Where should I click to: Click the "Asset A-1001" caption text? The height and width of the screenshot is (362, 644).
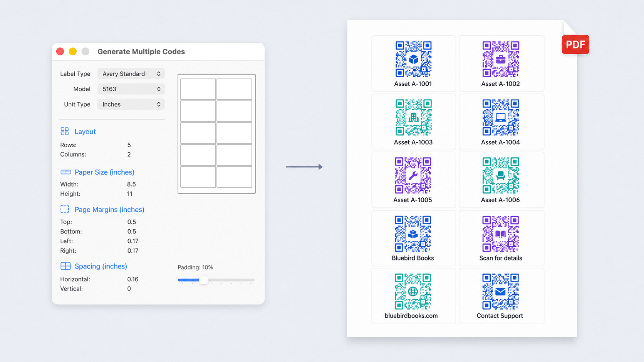tap(413, 84)
